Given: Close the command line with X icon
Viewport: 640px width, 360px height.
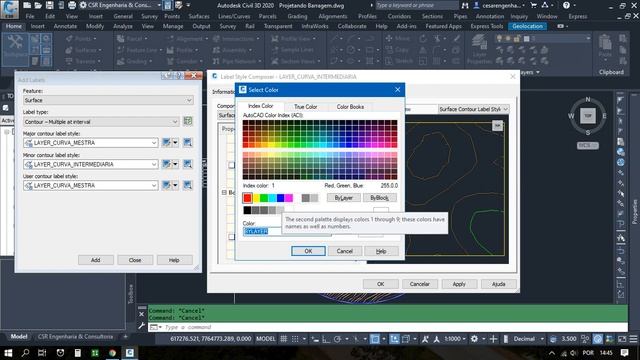Looking at the screenshot, I should 141,314.
